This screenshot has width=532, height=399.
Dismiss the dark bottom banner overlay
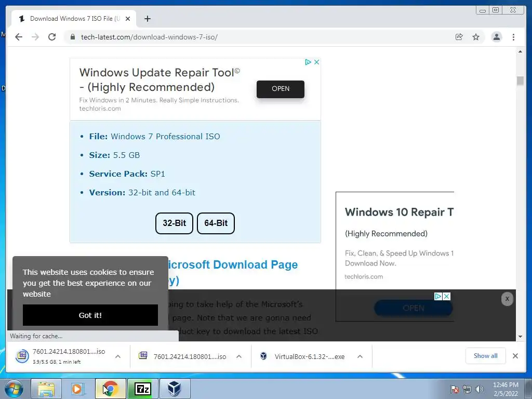[x=507, y=299]
